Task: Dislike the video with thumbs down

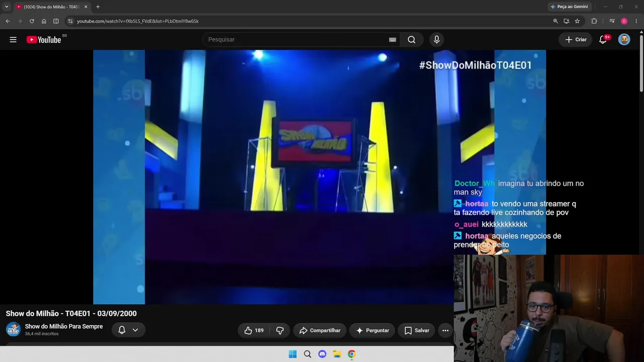Action: coord(280,330)
